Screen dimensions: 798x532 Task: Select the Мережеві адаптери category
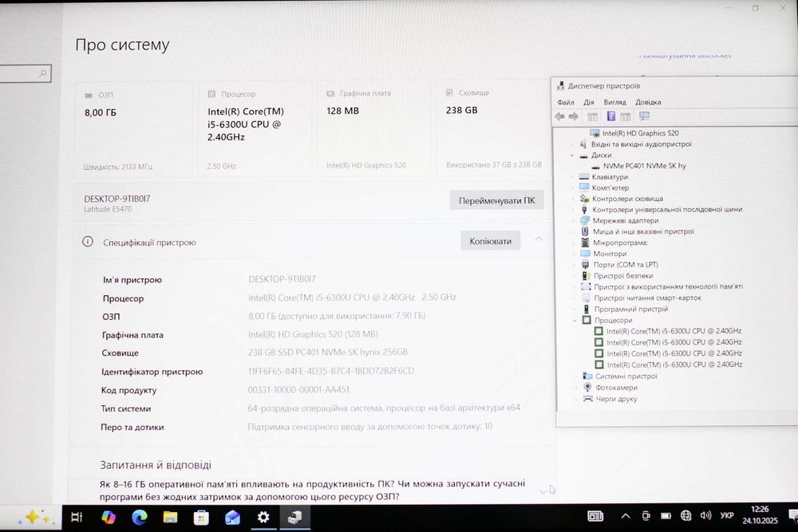pyautogui.click(x=626, y=221)
